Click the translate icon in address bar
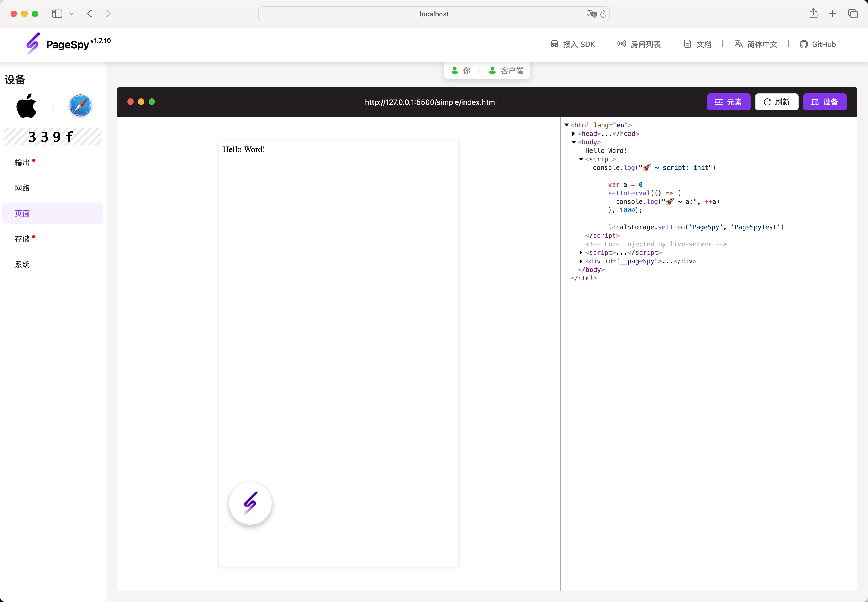The width and height of the screenshot is (868, 602). (x=591, y=14)
